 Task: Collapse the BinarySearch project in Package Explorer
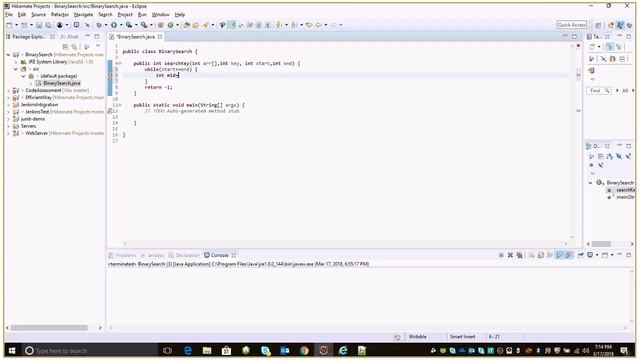coord(9,55)
